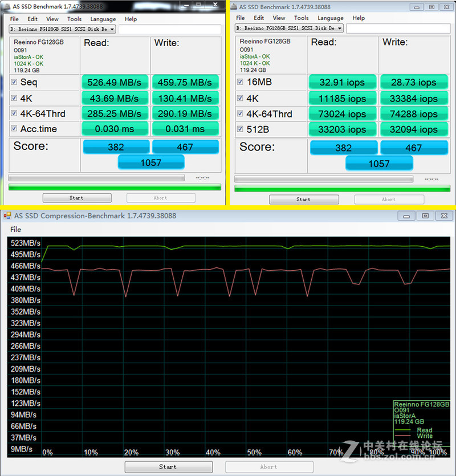Screen dimensions: 456x476
Task: Open drive selector dropdown in right benchmark window
Action: pyautogui.click(x=289, y=29)
